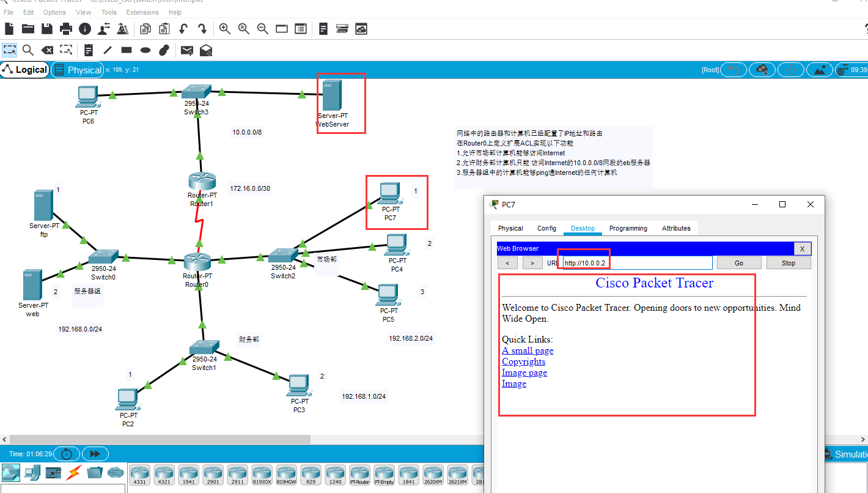Open the Config tab in PC7 window
Screen dimensions: 868x493
click(546, 228)
